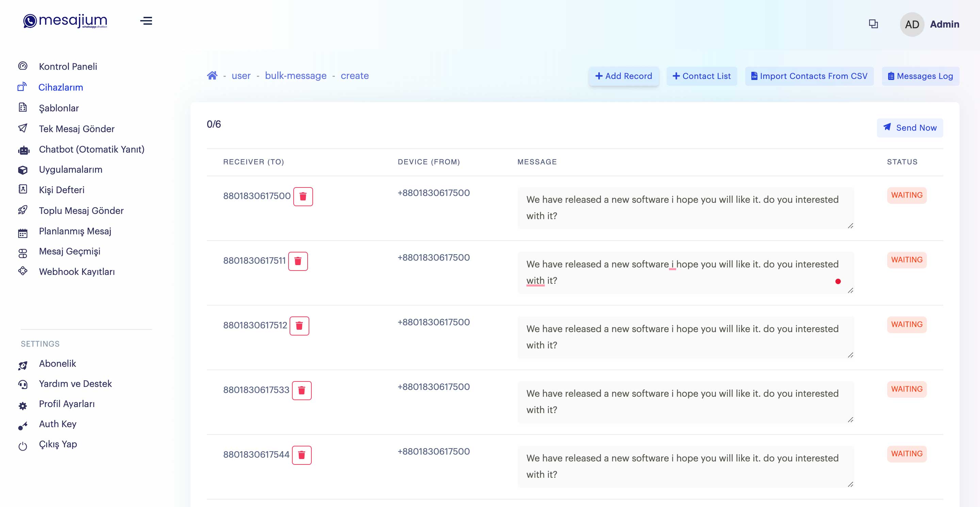Click the Webhook Kayıtları icon
This screenshot has height=507, width=980.
23,271
